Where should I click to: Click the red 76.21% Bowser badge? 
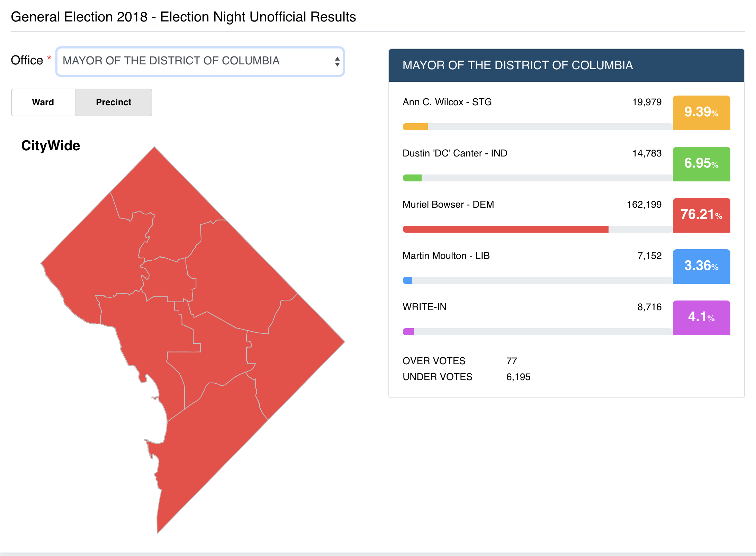point(701,215)
